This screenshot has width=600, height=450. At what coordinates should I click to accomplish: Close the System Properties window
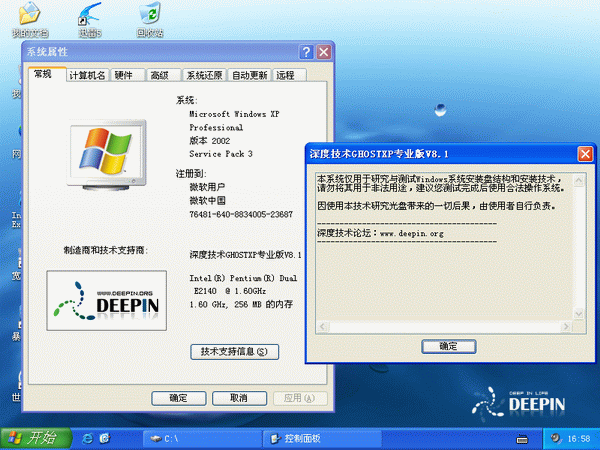[x=324, y=52]
